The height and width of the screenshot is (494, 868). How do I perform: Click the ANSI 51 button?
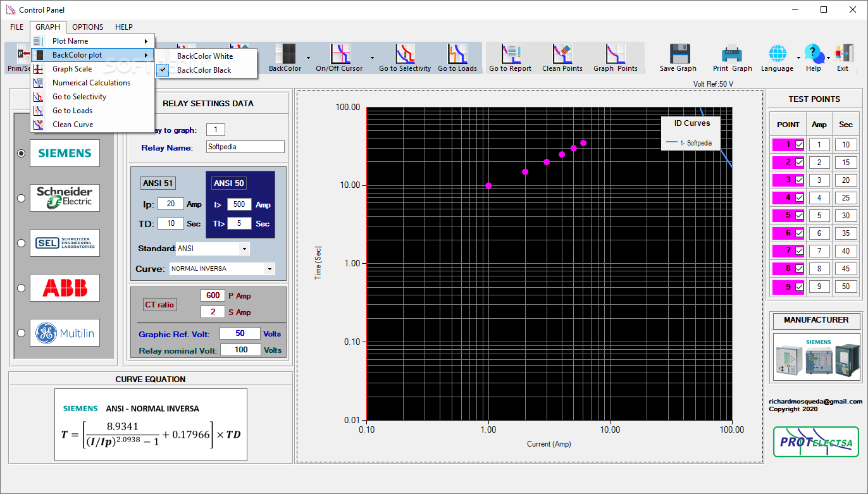click(158, 183)
